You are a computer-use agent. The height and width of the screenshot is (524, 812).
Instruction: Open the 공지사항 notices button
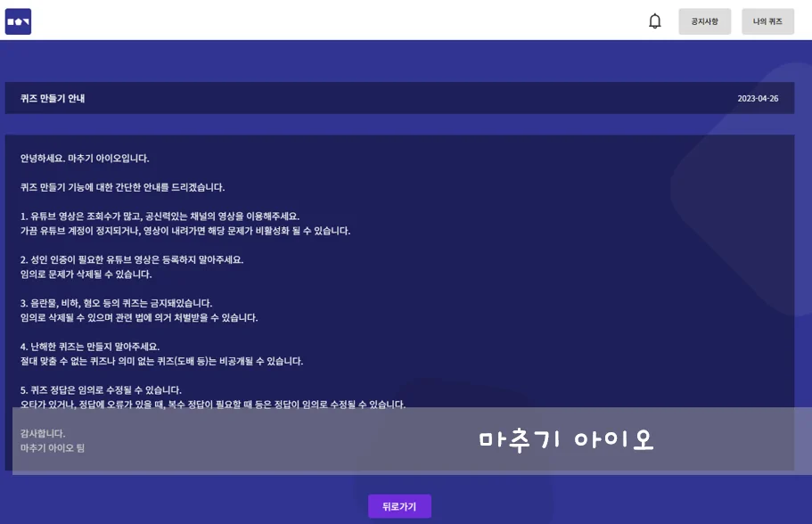704,20
